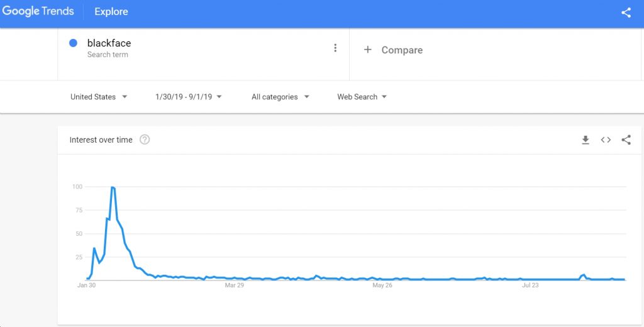Click the Compare button to add term
The image size is (644, 327).
[x=393, y=50]
